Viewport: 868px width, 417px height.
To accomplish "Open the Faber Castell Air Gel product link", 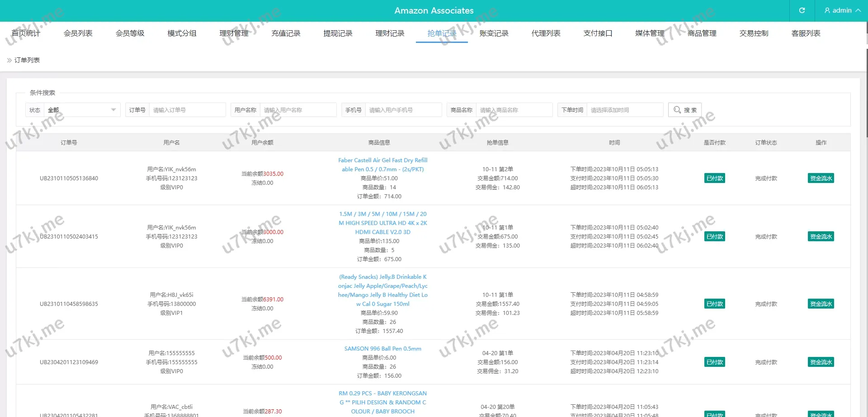I will 382,165.
